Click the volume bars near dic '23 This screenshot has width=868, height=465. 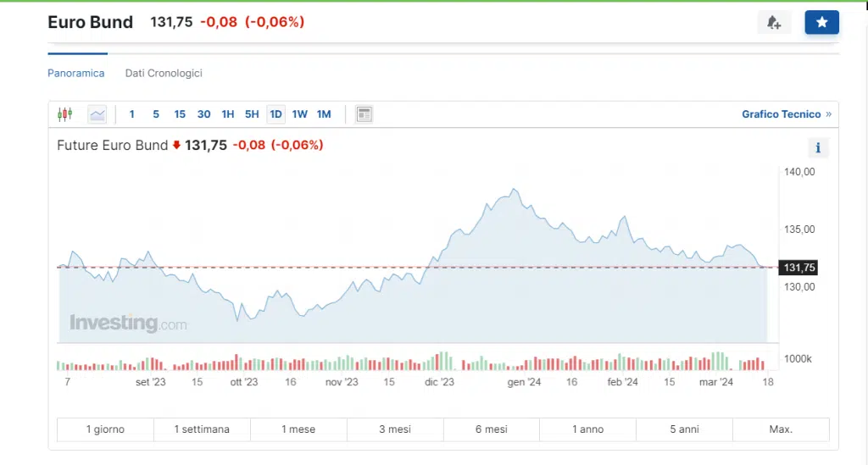[441, 362]
